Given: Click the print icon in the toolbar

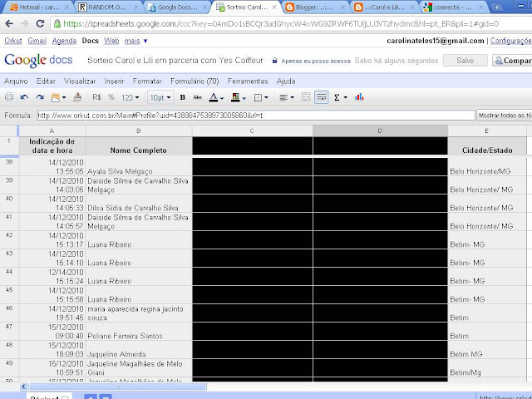Looking at the screenshot, I should click(x=9, y=97).
